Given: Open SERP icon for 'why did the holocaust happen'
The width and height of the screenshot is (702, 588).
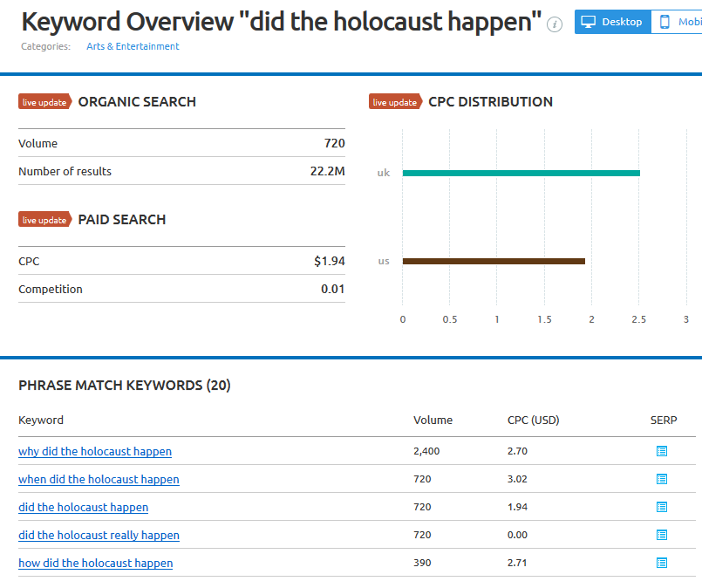Looking at the screenshot, I should (x=662, y=451).
